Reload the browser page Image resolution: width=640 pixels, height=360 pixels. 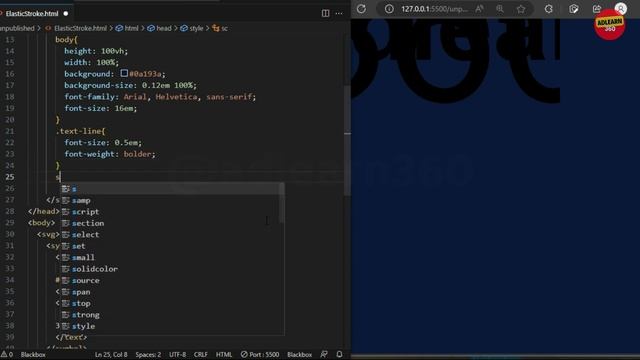pos(361,9)
